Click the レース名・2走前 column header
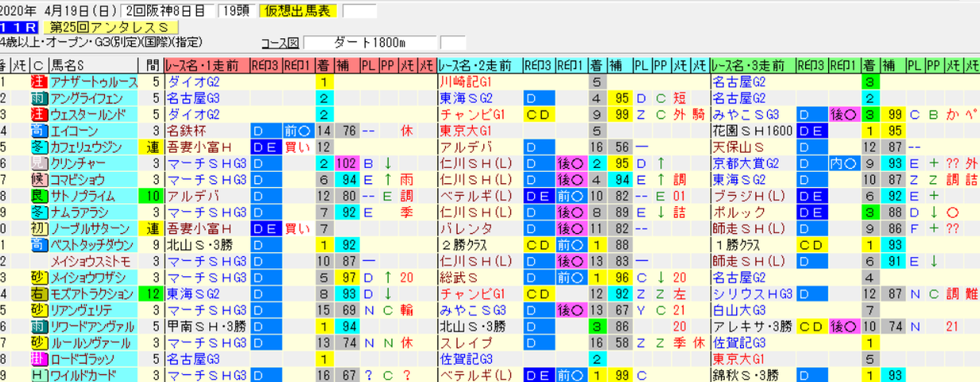 click(480, 65)
